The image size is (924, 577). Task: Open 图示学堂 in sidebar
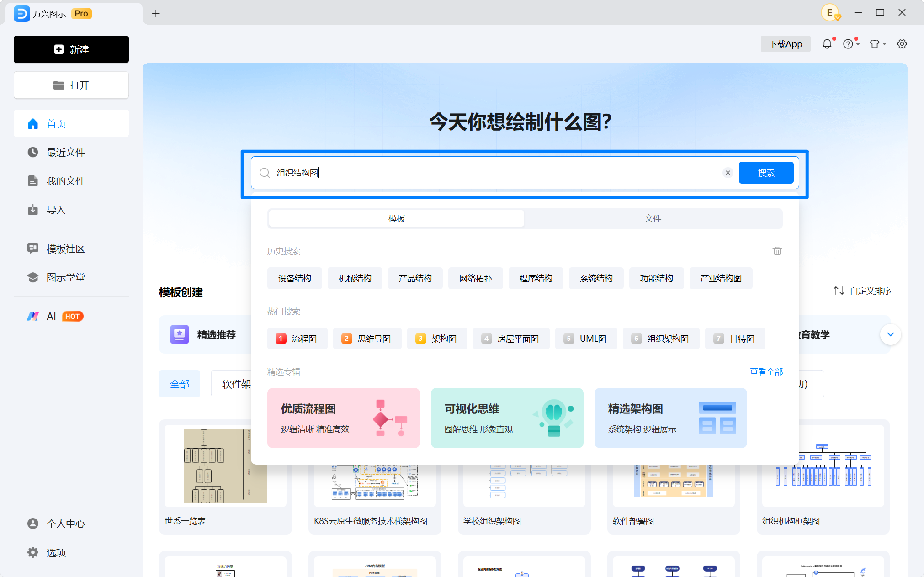point(71,277)
